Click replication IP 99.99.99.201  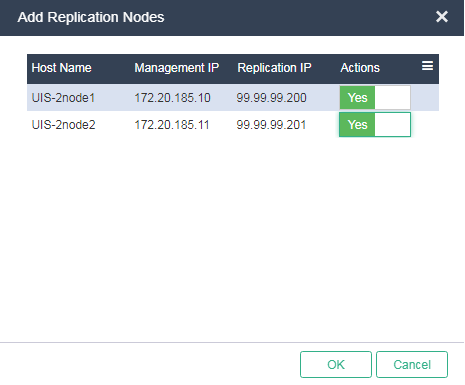pyautogui.click(x=271, y=125)
